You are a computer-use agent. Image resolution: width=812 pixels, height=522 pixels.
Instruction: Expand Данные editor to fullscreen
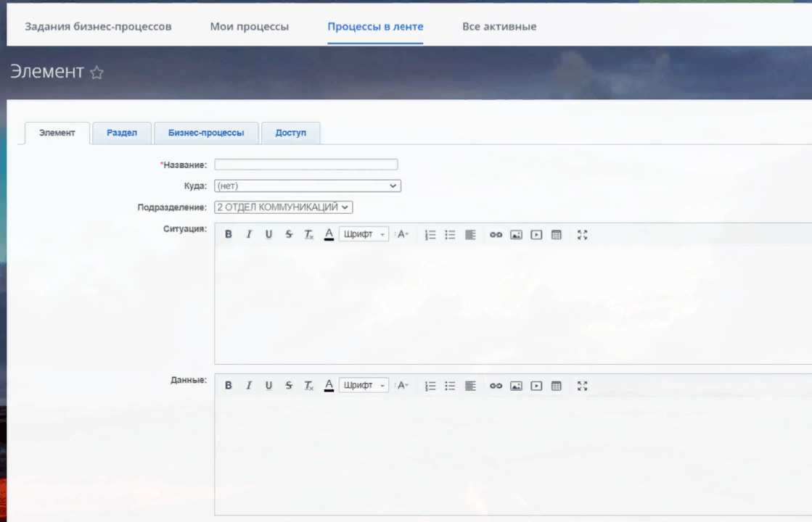(582, 386)
